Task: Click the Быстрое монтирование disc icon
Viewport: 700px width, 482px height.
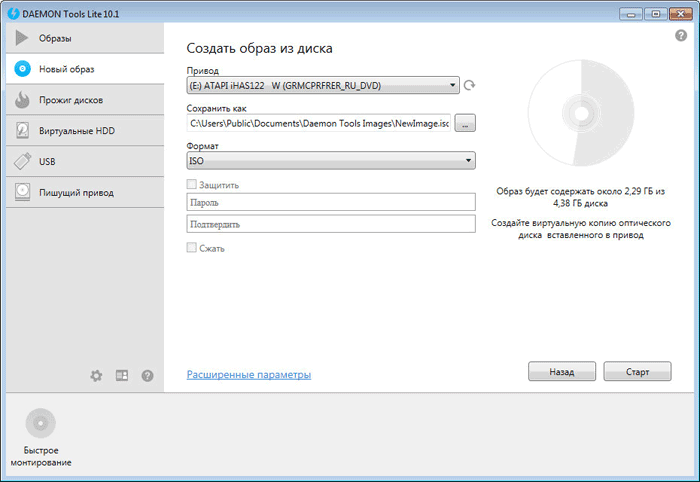Action: pos(41,423)
